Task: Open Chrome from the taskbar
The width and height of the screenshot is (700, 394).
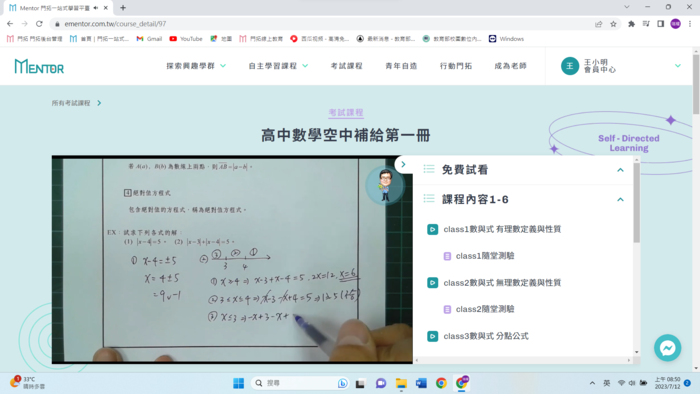Action: click(x=441, y=383)
